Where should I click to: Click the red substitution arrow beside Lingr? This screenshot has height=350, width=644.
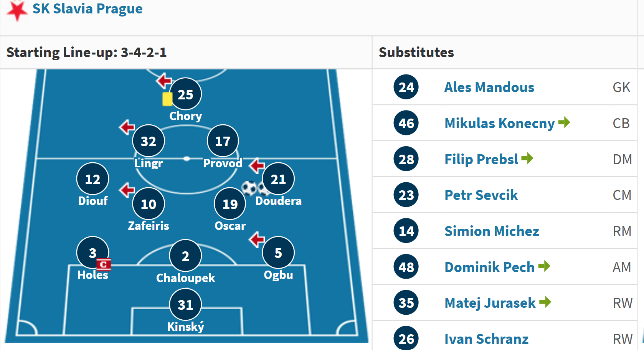(x=127, y=127)
